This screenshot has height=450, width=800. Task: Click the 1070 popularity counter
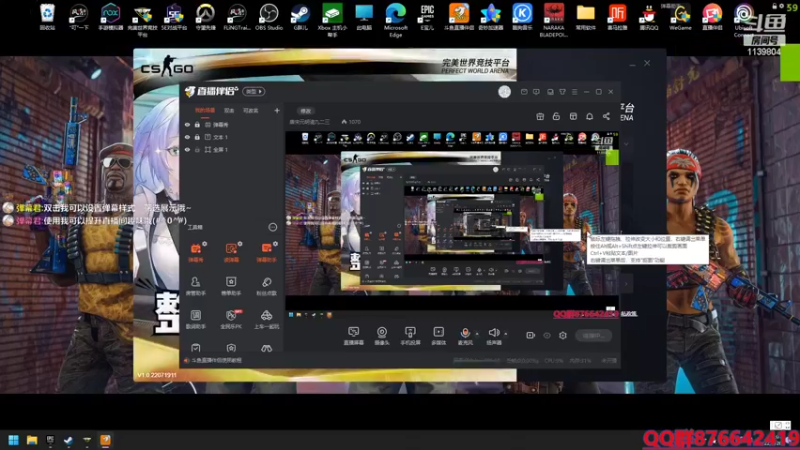351,122
